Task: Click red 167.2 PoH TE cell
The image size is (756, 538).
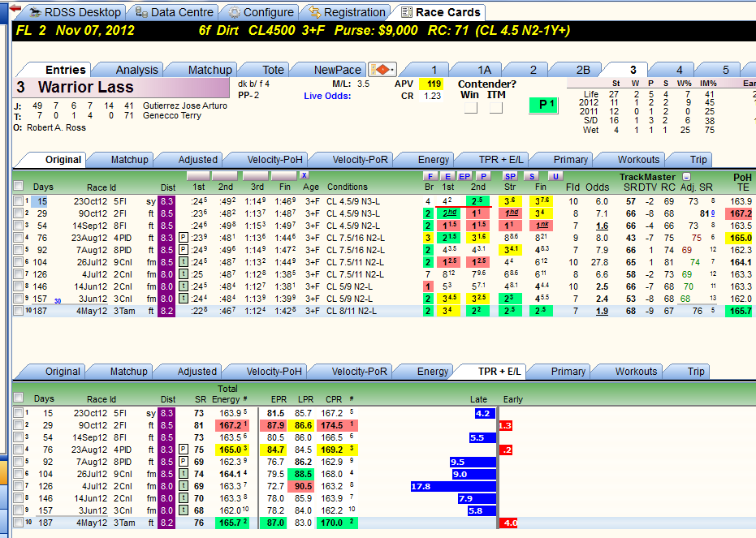Action: click(739, 213)
